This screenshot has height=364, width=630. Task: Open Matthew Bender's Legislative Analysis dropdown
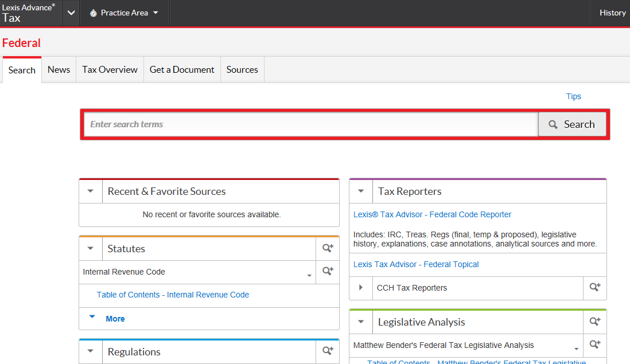click(576, 349)
